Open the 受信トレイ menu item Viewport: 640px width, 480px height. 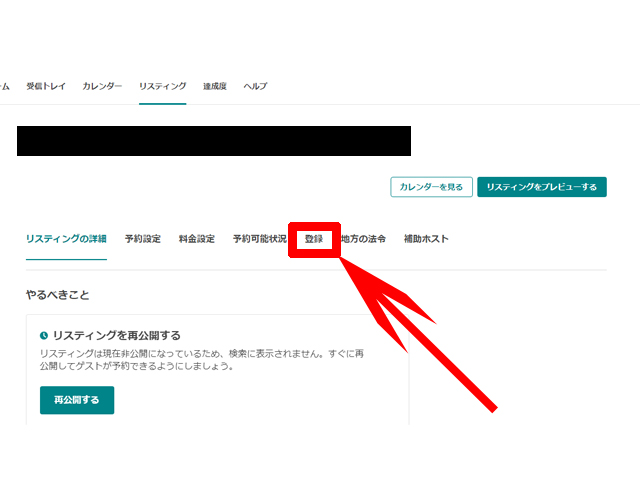click(46, 86)
